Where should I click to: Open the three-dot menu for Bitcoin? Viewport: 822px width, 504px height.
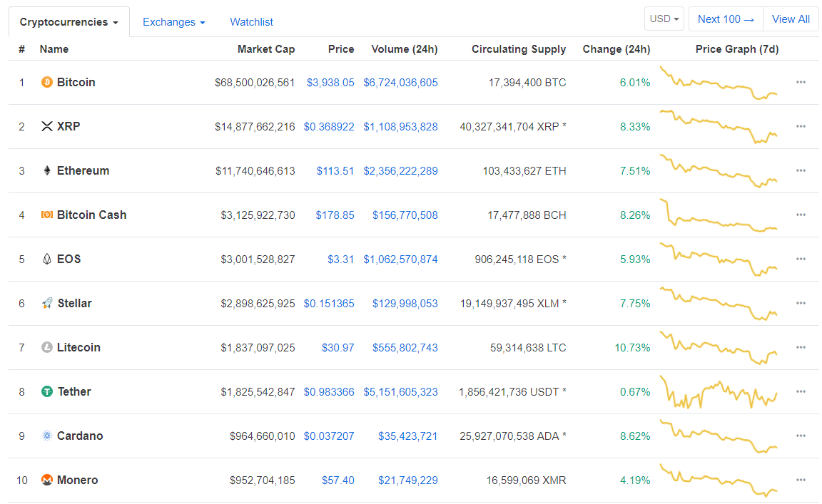tap(801, 82)
